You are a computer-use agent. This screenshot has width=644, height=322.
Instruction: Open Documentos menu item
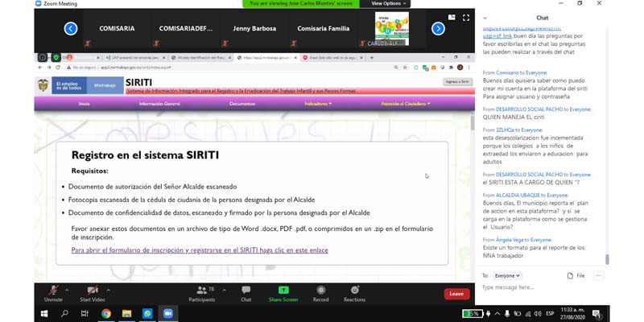pyautogui.click(x=242, y=104)
